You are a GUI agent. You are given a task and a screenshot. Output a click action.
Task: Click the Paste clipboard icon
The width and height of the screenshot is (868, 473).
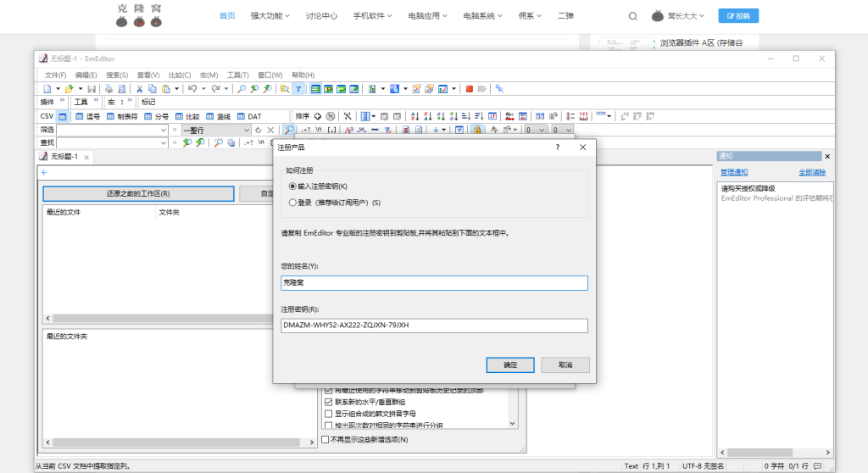pos(165,89)
